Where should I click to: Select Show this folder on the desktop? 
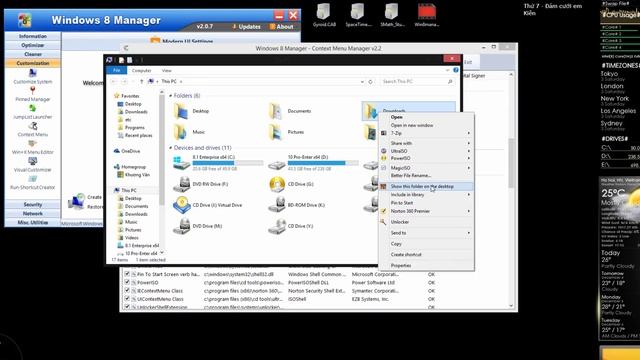pyautogui.click(x=426, y=187)
